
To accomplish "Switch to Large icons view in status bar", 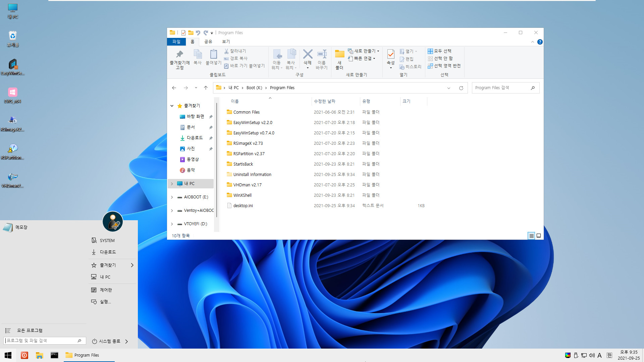I will 539,236.
